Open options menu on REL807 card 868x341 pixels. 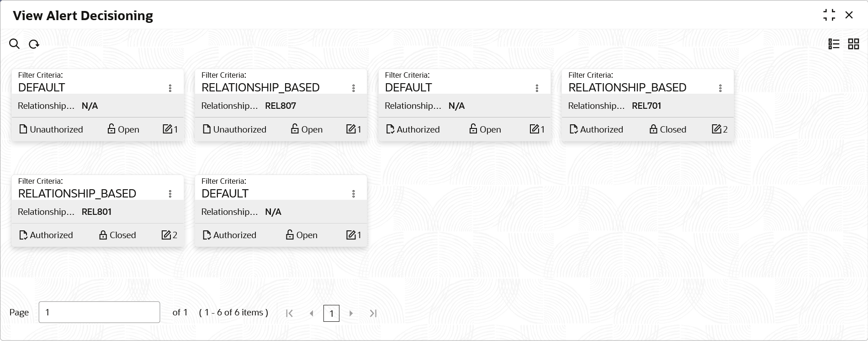[354, 88]
